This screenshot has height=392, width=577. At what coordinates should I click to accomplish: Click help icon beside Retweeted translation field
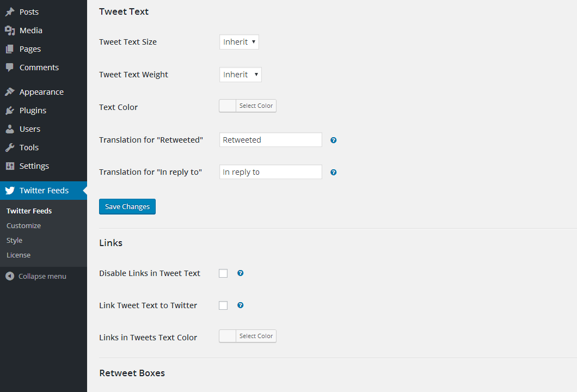pos(334,140)
